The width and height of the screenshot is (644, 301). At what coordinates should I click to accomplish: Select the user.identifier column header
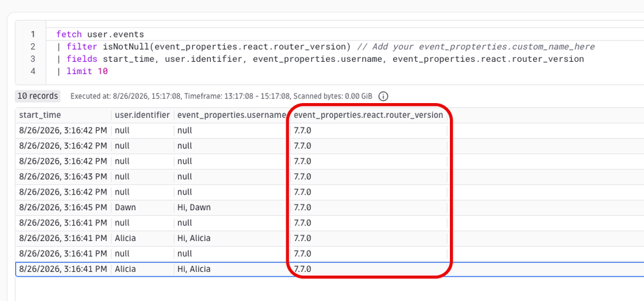(x=142, y=115)
